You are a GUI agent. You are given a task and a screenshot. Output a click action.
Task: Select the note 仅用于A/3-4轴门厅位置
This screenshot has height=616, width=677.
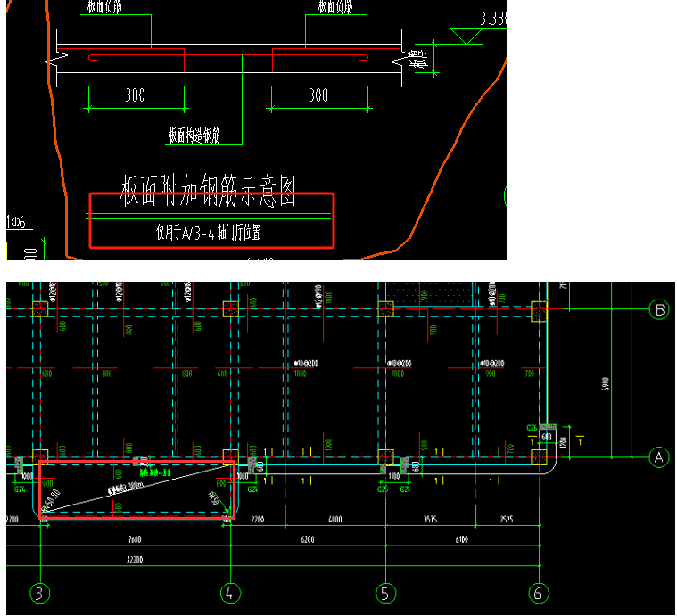pos(208,232)
